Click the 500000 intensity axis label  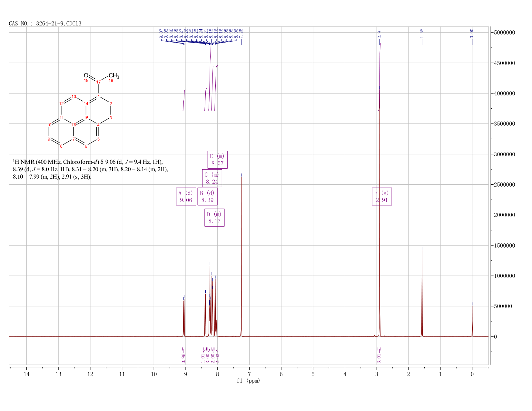pos(503,306)
